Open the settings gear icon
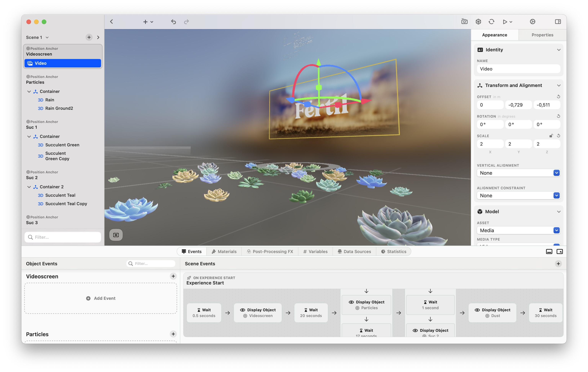Viewport: 588px width, 372px height. (x=532, y=21)
